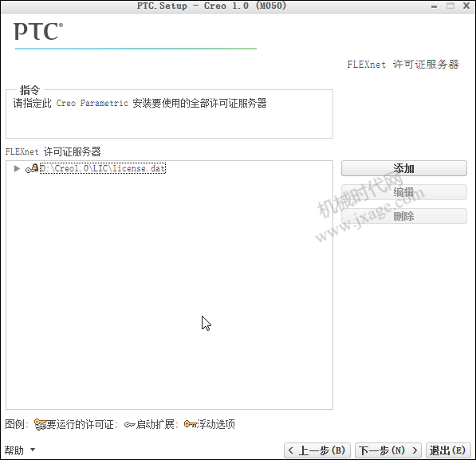
Task: Go back with 上一步(B) button
Action: pos(317,450)
